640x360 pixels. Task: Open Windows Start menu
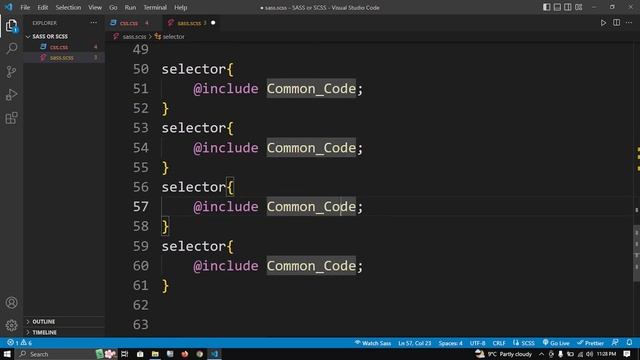(7, 354)
